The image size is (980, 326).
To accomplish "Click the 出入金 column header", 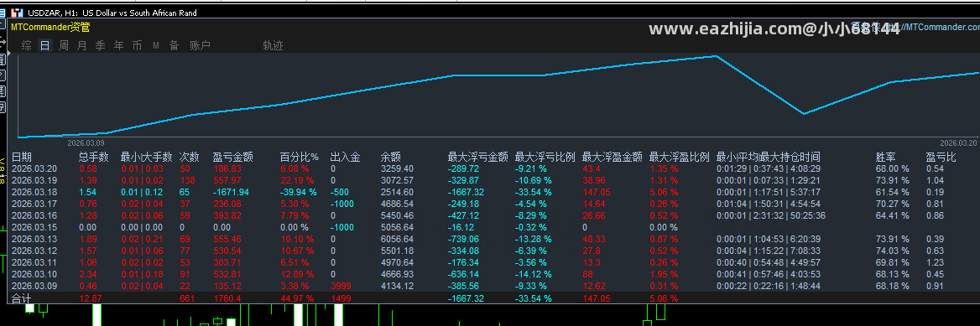I will coord(345,157).
